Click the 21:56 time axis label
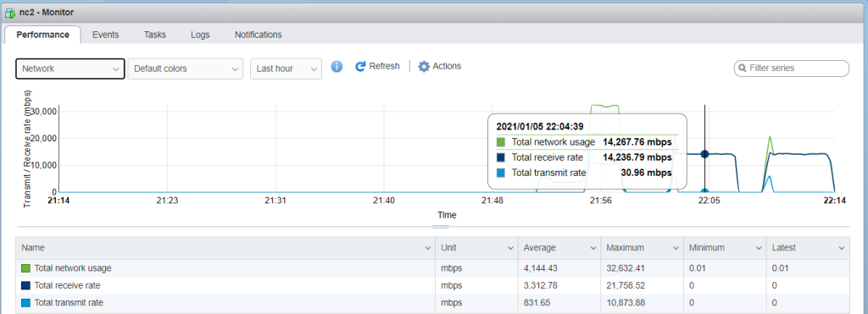 pos(601,201)
